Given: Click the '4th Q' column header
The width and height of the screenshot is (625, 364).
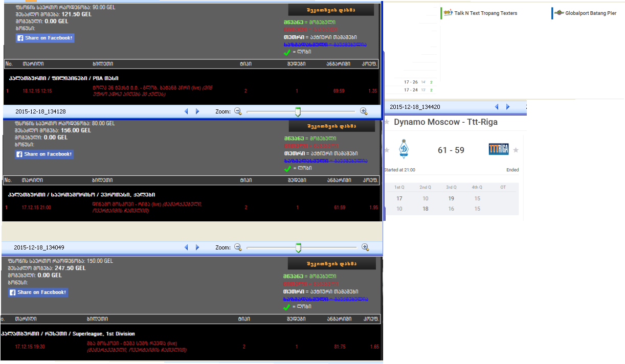Looking at the screenshot, I should click(477, 187).
